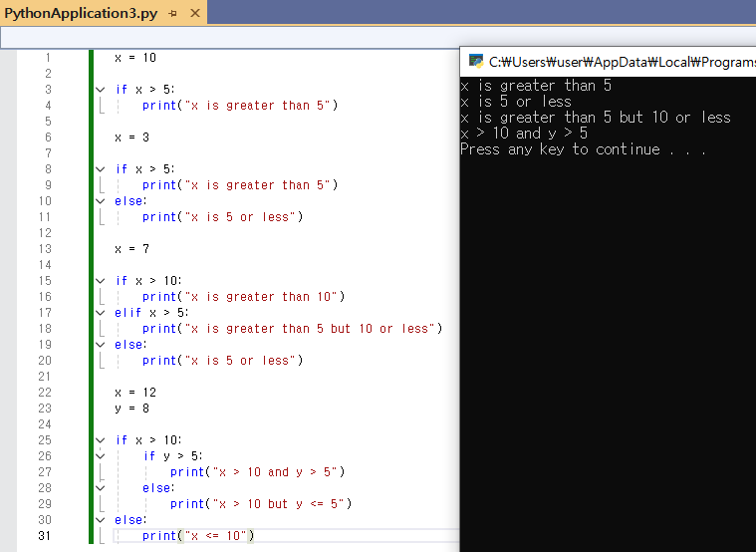Click line number 31 in the gutter
Viewport: 756px width, 552px height.
point(45,535)
